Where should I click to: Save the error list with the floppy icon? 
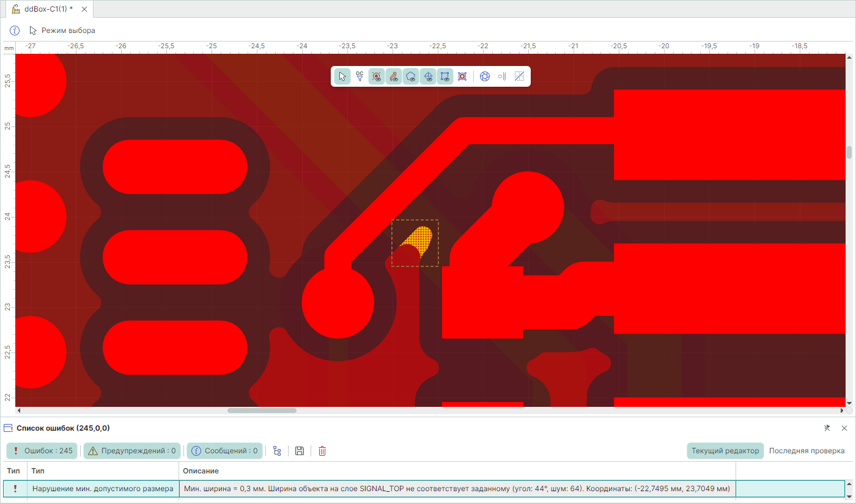pyautogui.click(x=300, y=451)
